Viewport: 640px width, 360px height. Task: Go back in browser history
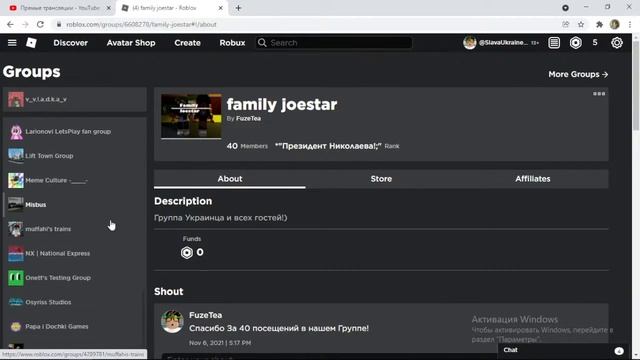click(x=10, y=24)
